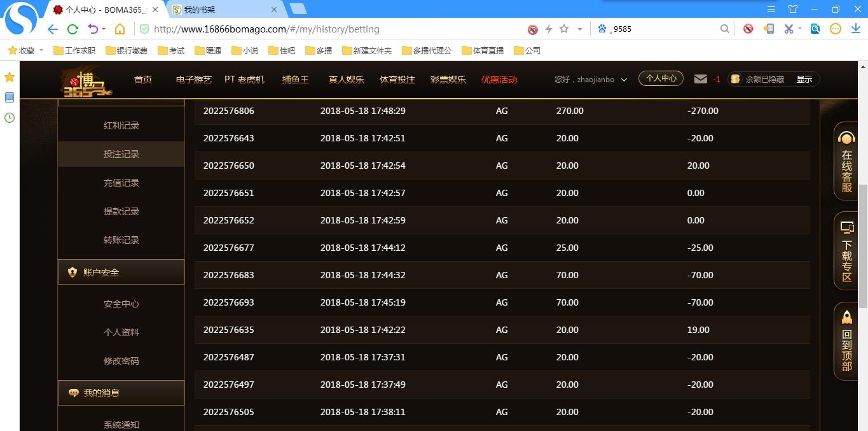Open the browser hamburger menu
Viewport: 868px width, 431px height.
pyautogui.click(x=771, y=10)
